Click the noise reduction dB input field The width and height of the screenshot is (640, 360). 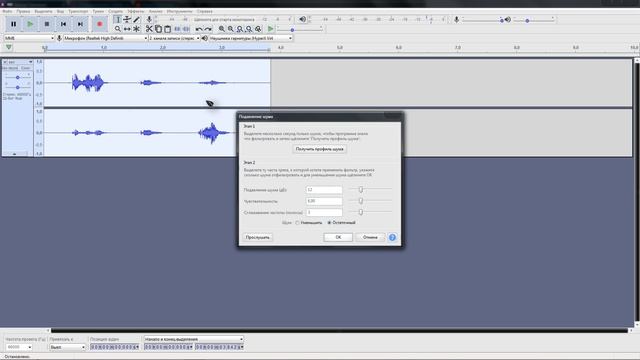point(324,190)
